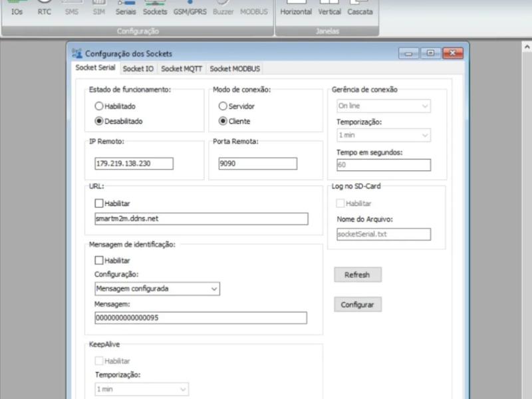Screen dimensions: 532x399
Task: Switch to the Socket MQTT tab
Action: pos(182,68)
